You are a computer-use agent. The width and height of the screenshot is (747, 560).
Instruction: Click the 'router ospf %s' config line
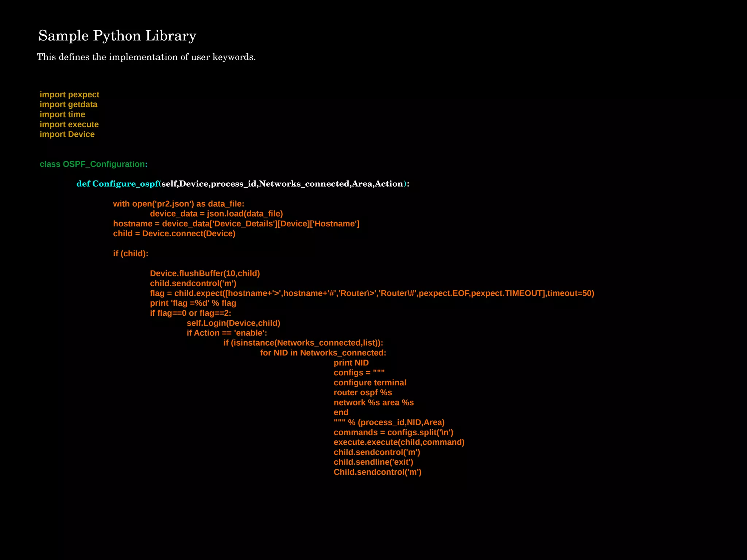[x=363, y=393]
